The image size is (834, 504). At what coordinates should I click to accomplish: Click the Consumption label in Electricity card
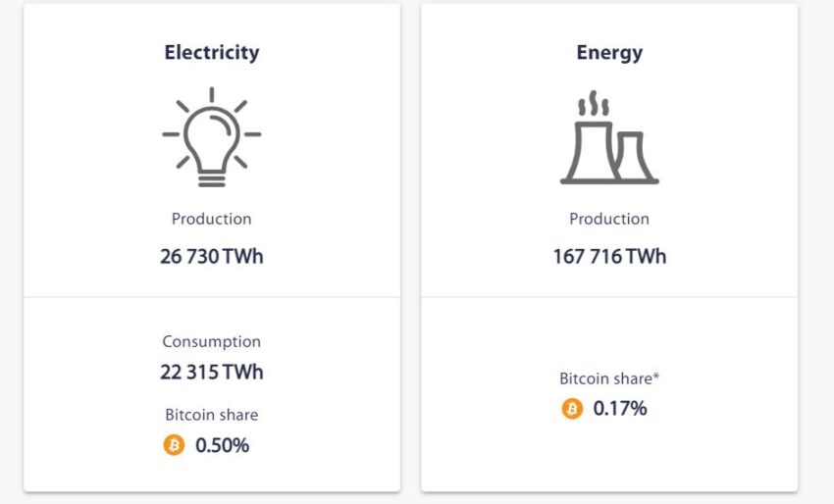(x=212, y=341)
